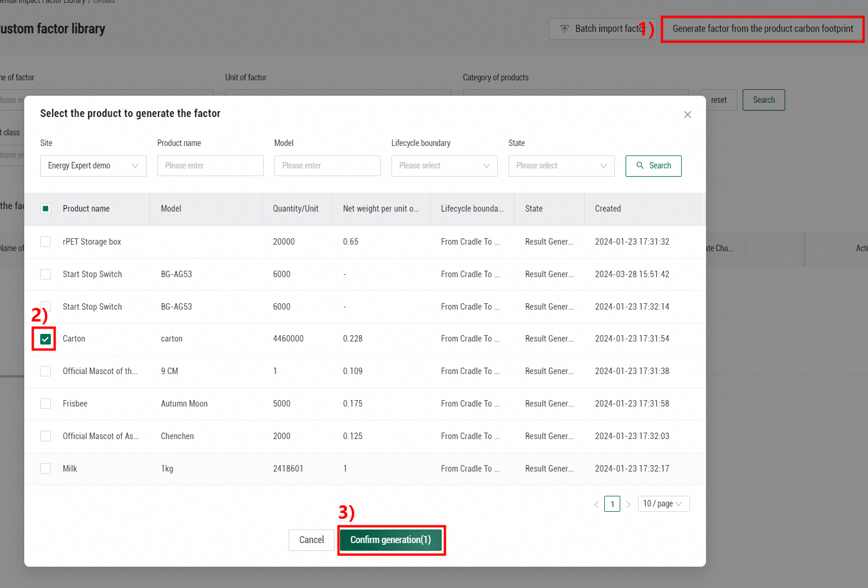The image size is (868, 588).
Task: Check the Official Mascot 9 CM row
Action: click(x=46, y=371)
